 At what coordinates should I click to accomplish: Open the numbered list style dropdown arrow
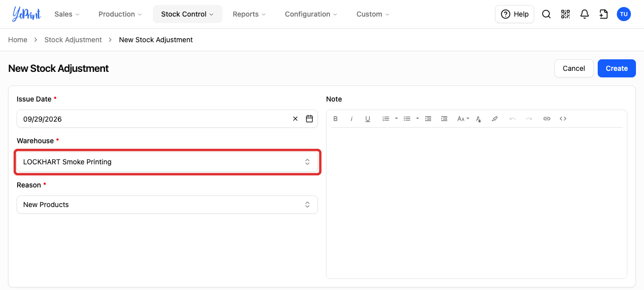coord(396,119)
